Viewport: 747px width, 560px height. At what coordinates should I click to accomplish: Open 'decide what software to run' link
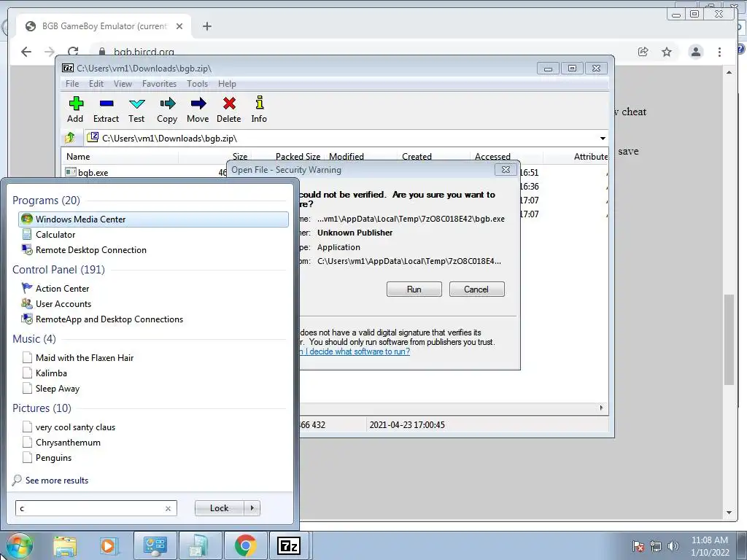point(355,351)
